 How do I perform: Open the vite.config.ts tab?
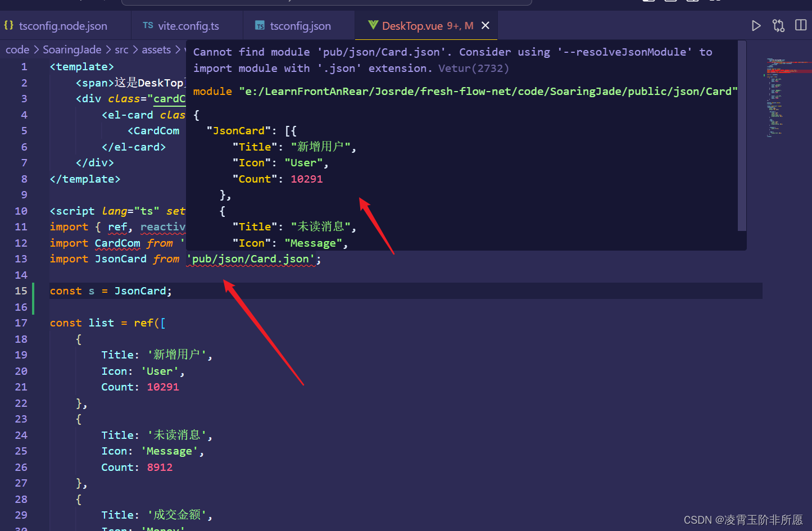(x=187, y=26)
